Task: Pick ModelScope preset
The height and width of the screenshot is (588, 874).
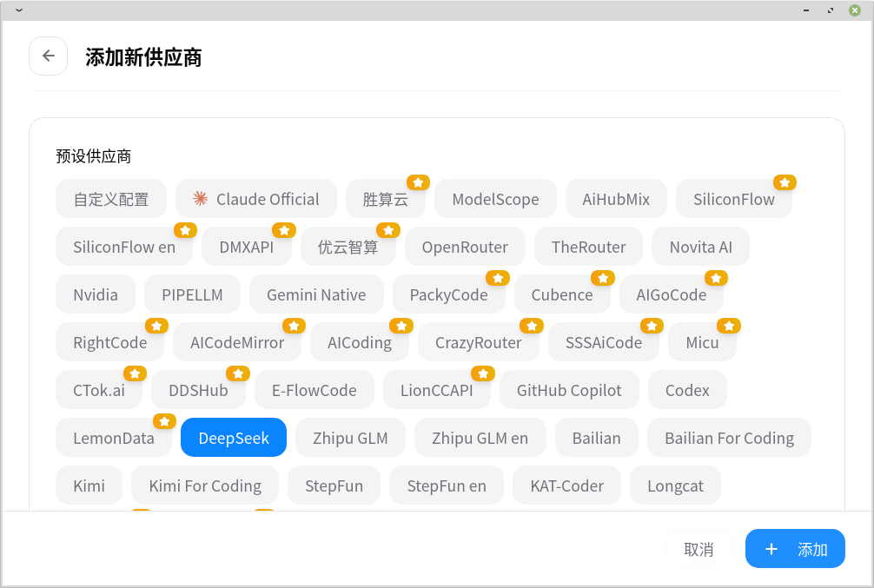Action: (x=495, y=198)
